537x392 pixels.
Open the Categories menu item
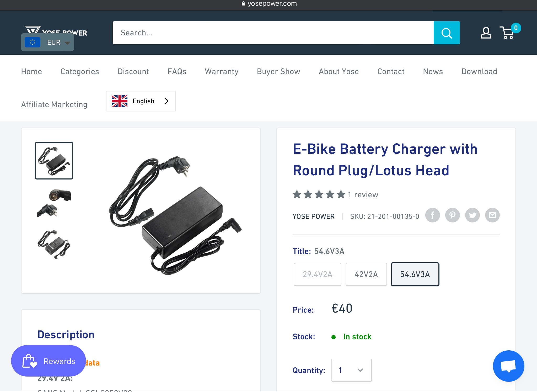80,72
